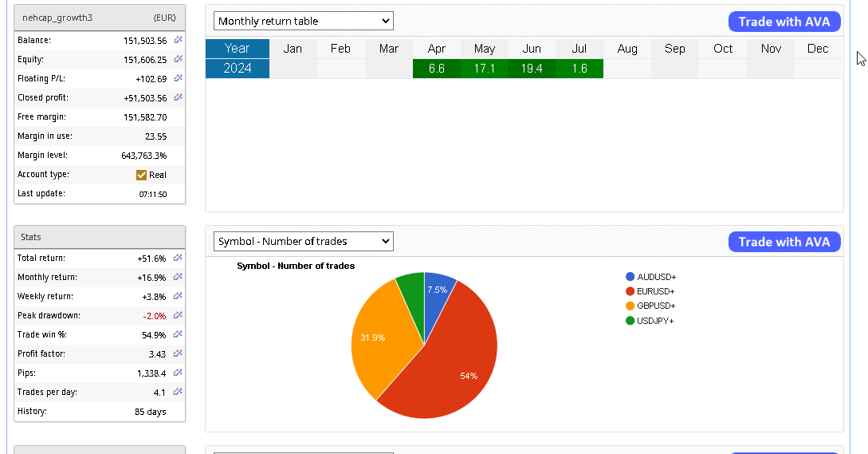Screen dimensions: 868x454
Task: Toggle the Real account type checkbox
Action: 142,175
